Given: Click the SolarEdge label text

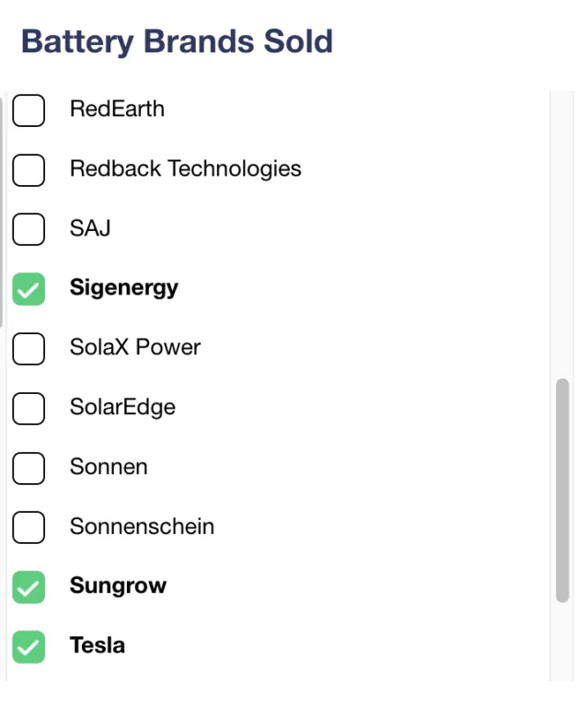Looking at the screenshot, I should point(122,408).
